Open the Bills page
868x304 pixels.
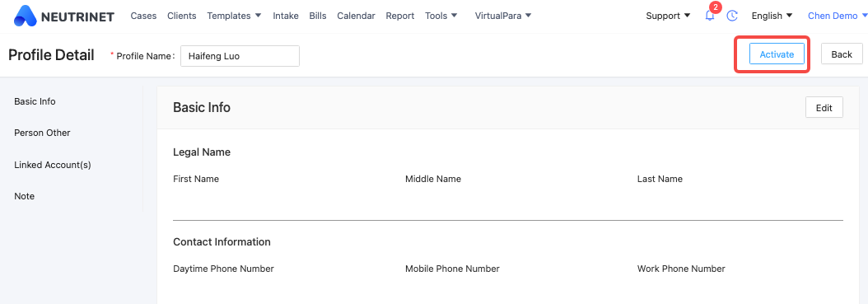(318, 16)
